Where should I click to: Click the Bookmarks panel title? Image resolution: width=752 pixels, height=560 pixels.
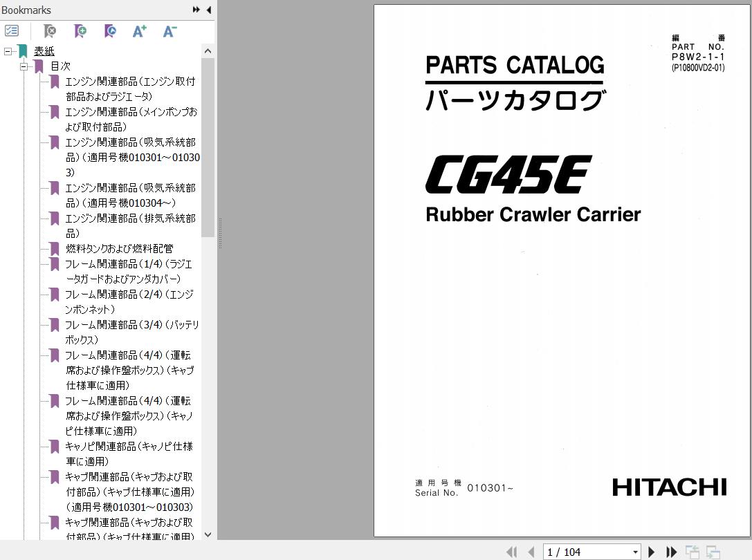click(26, 10)
